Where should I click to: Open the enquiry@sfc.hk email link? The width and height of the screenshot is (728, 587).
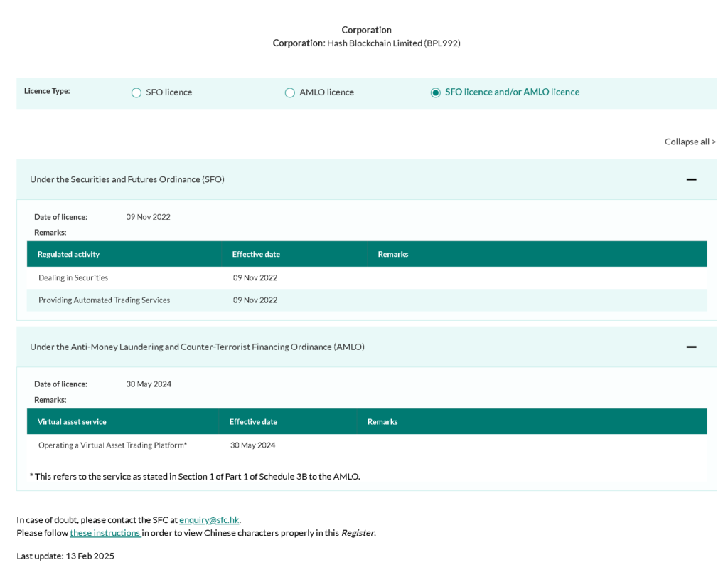point(209,519)
